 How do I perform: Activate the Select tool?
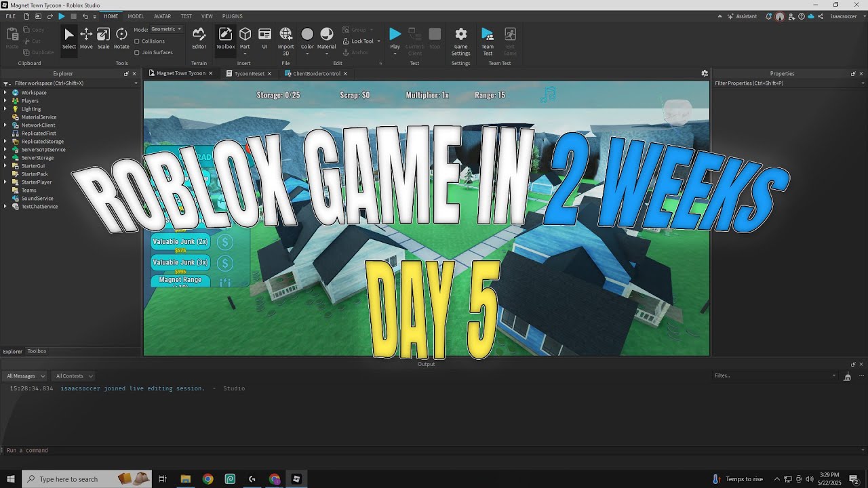(69, 39)
